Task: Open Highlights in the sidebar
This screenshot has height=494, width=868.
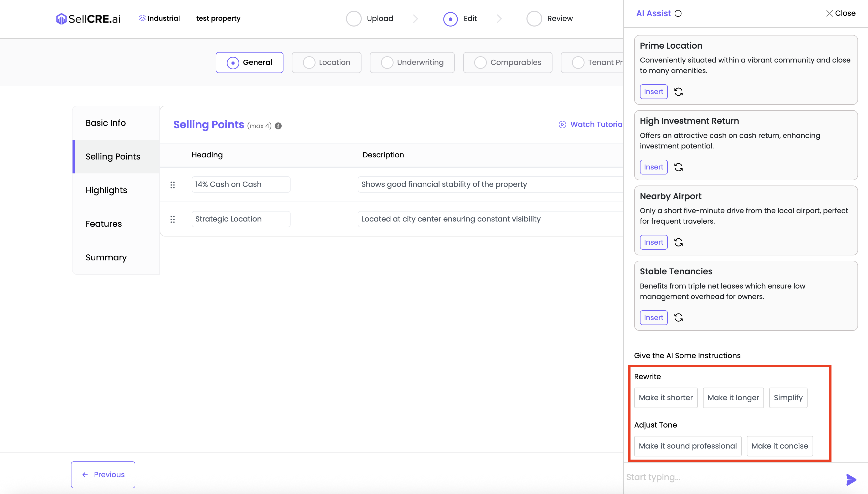Action: [x=106, y=190]
